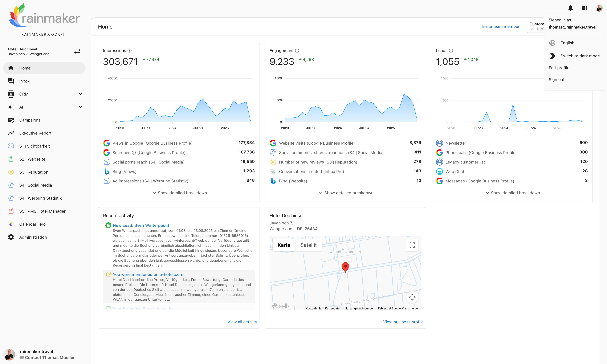This screenshot has width=607, height=364.
Task: Select Sign out from profile menu
Action: click(556, 80)
